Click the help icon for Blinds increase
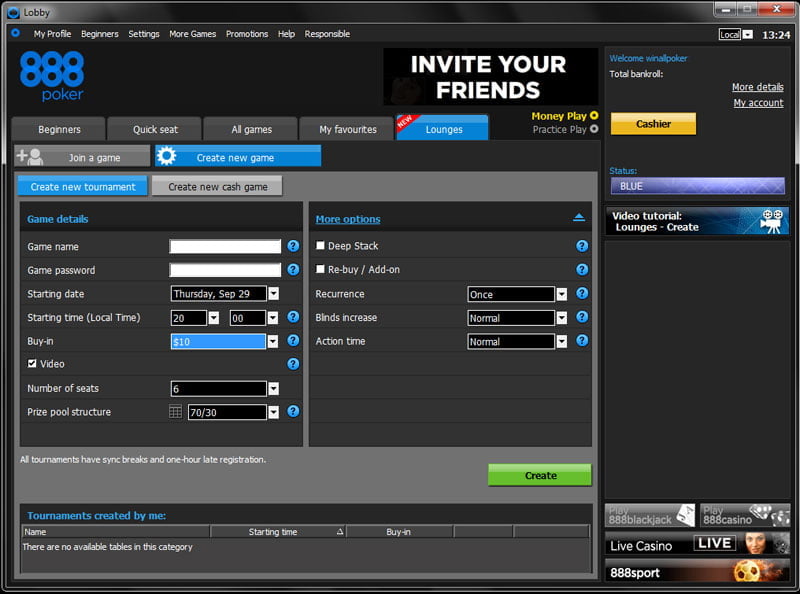The image size is (800, 594). point(582,317)
